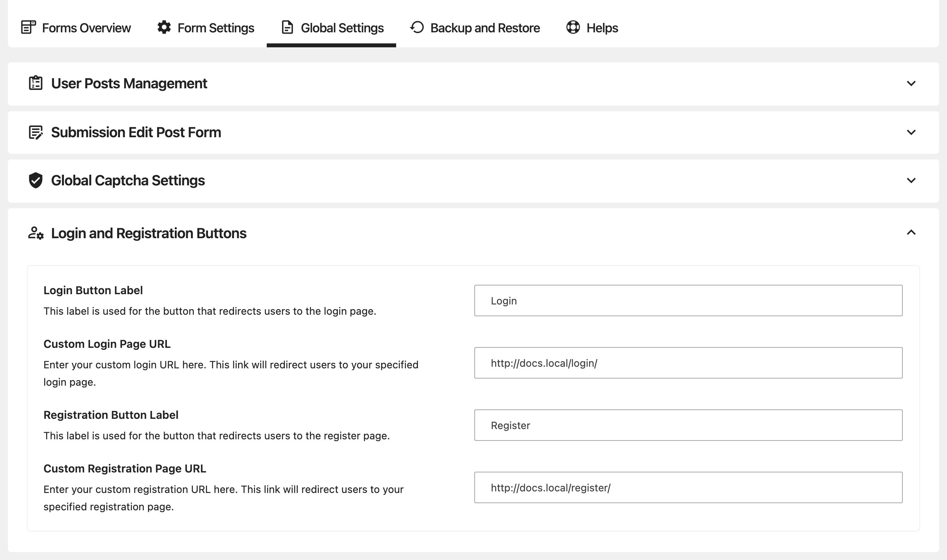Click the Backup and Restore circular arrow icon
Viewport: 947px width, 560px height.
(x=417, y=27)
